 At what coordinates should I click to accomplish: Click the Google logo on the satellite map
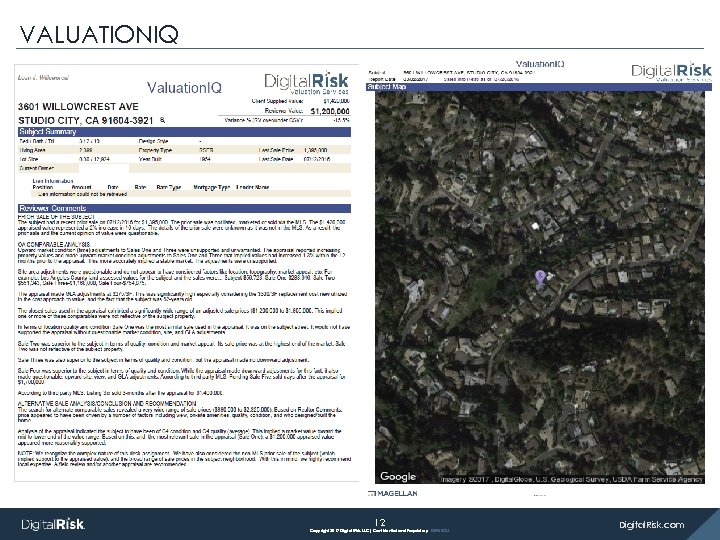[398, 476]
